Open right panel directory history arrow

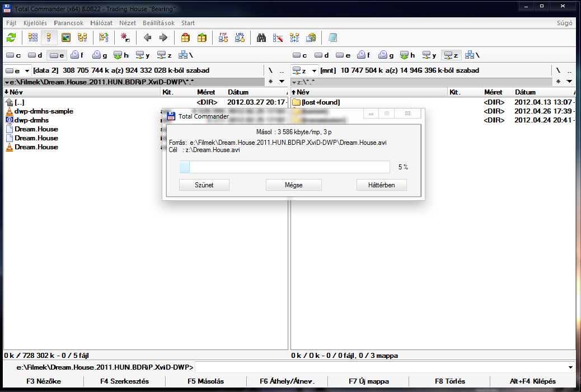(569, 82)
